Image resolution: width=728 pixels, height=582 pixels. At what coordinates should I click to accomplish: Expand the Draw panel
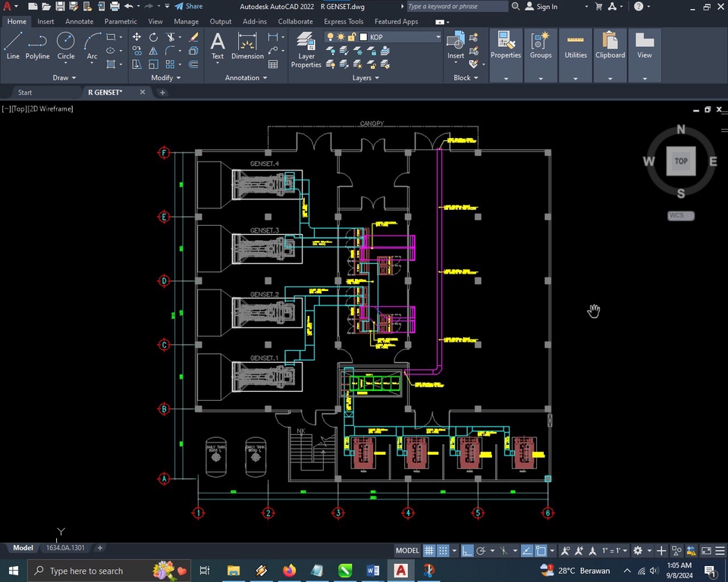pos(64,77)
